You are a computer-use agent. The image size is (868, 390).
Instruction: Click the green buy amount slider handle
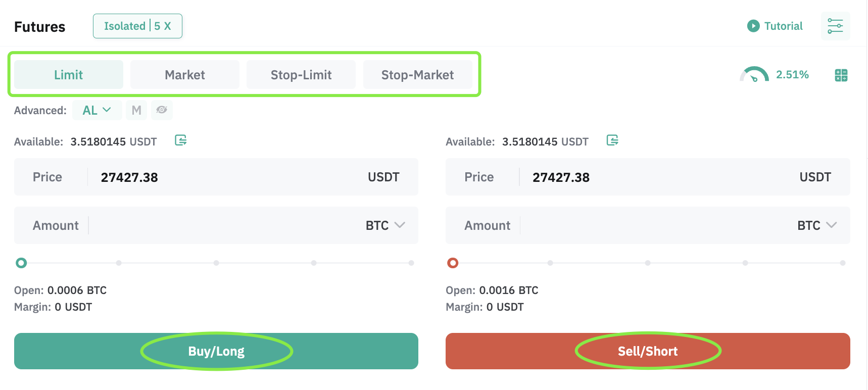coord(21,263)
